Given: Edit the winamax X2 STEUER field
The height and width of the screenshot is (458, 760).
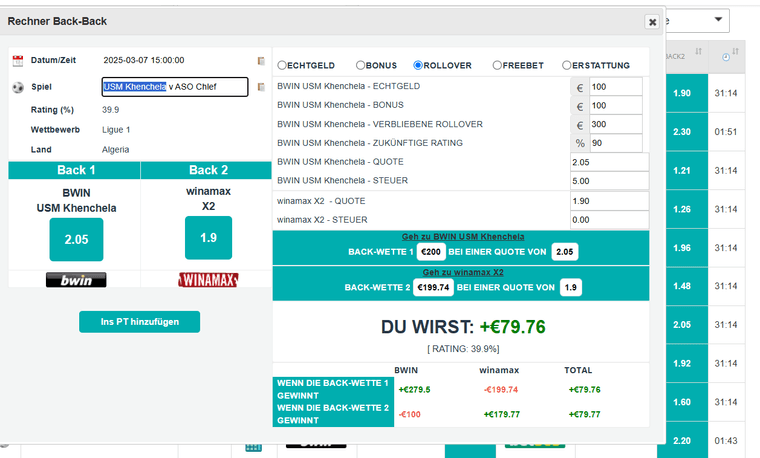Looking at the screenshot, I should pyautogui.click(x=610, y=220).
